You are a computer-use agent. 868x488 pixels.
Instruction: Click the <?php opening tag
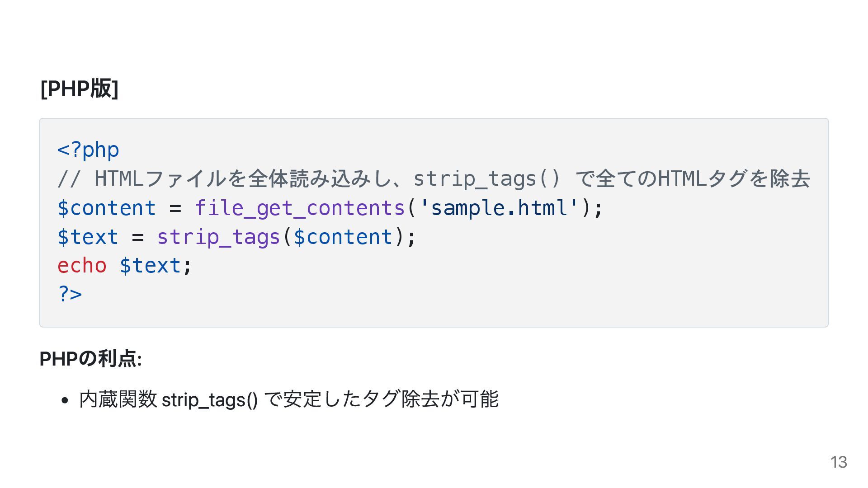pyautogui.click(x=88, y=150)
